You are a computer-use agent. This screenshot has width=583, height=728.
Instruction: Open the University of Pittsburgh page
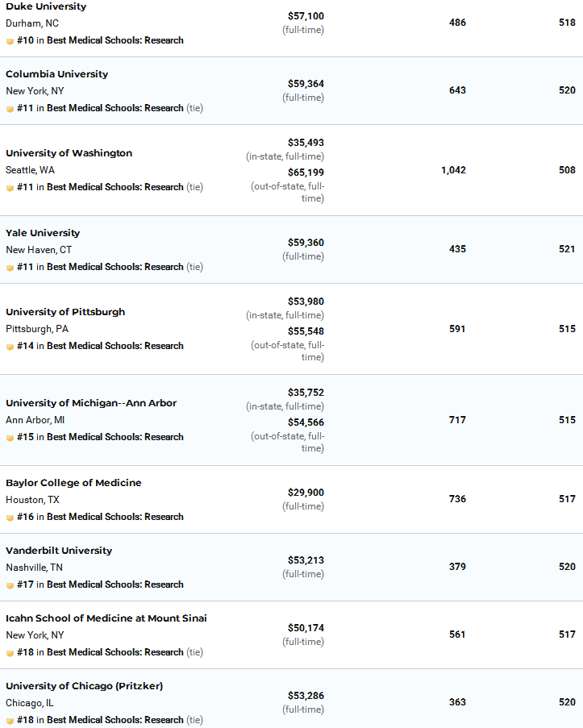pos(65,312)
